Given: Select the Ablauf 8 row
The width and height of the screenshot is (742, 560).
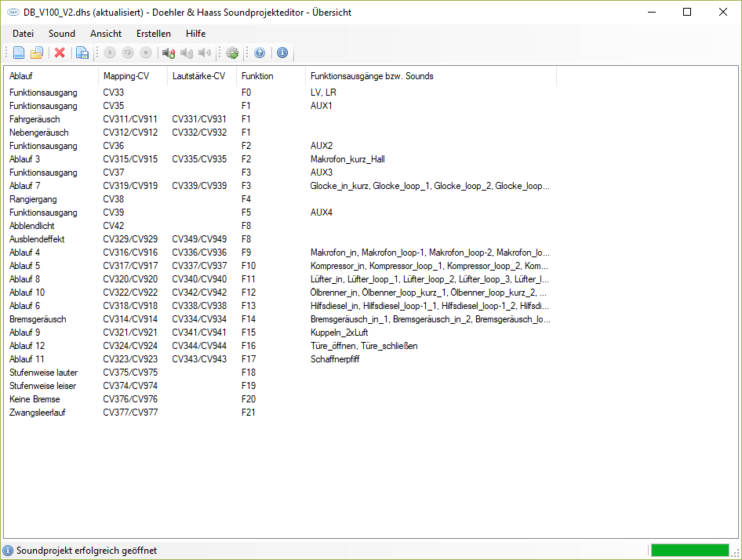Looking at the screenshot, I should click(x=281, y=279).
